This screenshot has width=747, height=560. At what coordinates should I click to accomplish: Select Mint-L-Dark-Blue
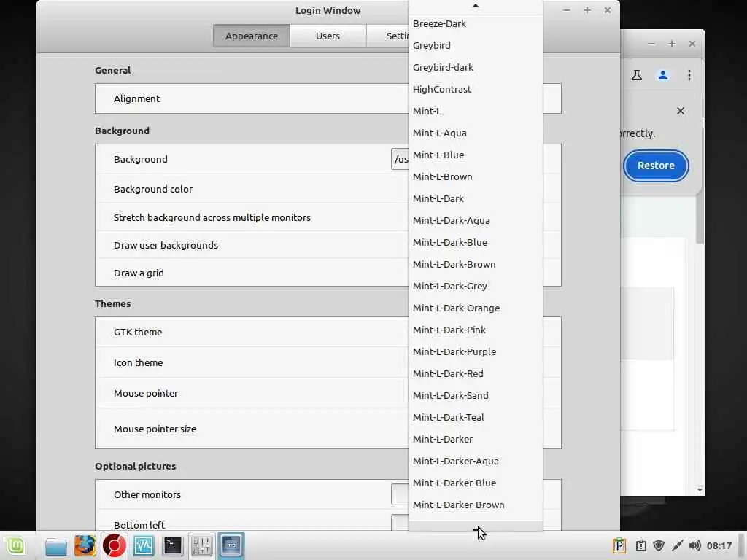tap(476, 243)
